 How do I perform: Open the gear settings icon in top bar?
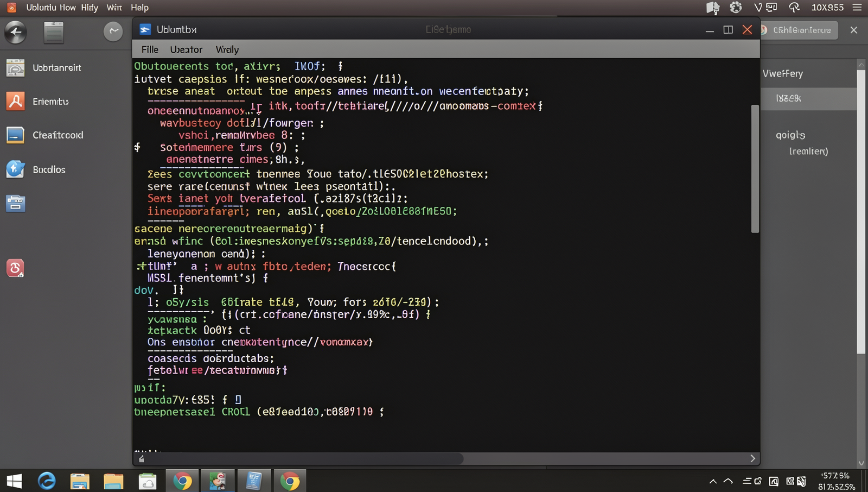click(736, 8)
